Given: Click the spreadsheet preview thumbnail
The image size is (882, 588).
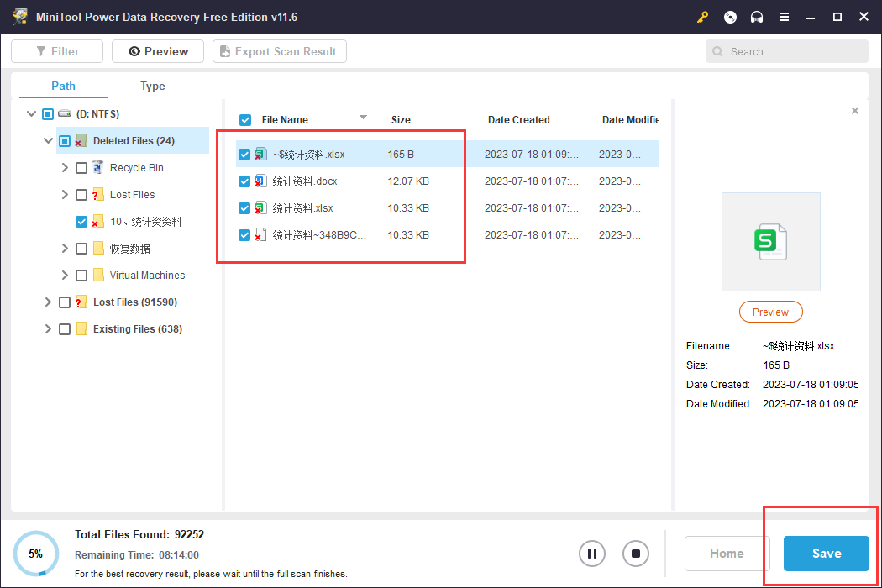Looking at the screenshot, I should coord(770,242).
